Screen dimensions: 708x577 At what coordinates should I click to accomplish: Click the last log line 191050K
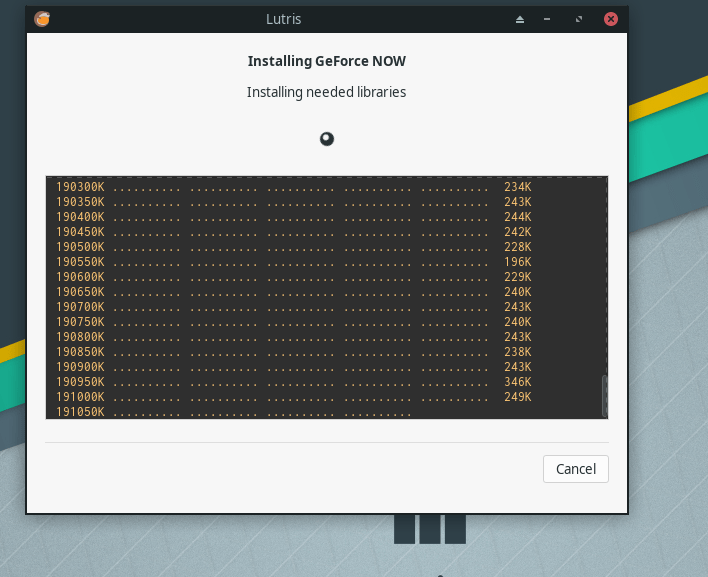[x=233, y=412]
